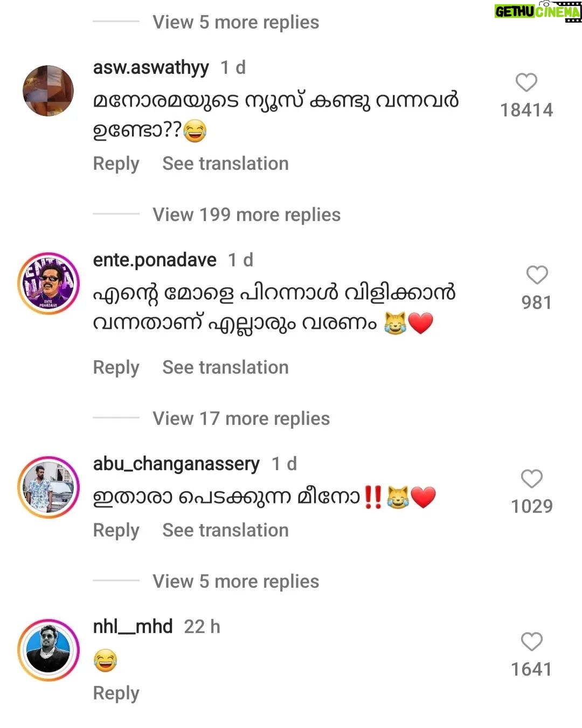This screenshot has height=728, width=582.
Task: Open the abu_changanassery username link
Action: point(176,464)
